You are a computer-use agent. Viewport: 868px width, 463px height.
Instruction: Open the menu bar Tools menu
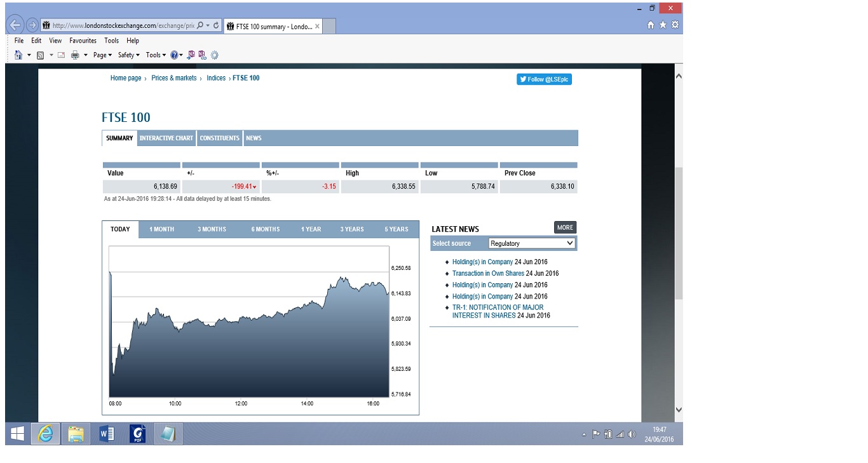(x=112, y=41)
